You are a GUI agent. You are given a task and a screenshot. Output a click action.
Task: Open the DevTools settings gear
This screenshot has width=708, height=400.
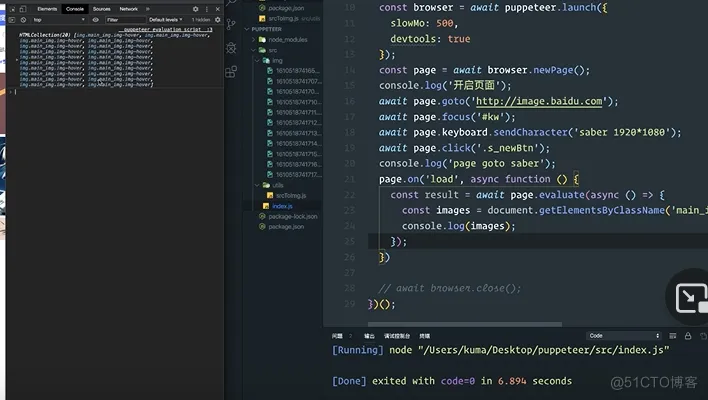[196, 9]
